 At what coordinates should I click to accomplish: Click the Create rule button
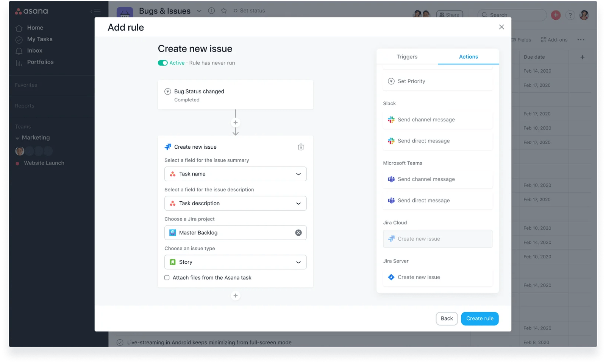point(479,318)
